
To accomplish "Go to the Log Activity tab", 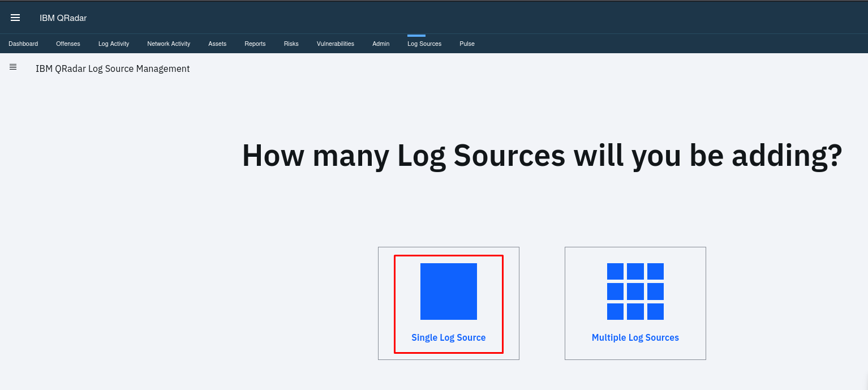I will (114, 44).
